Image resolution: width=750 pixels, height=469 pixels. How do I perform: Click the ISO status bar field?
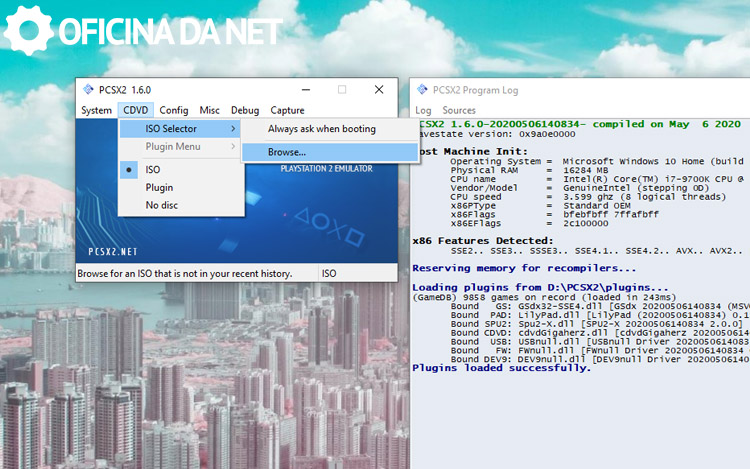click(358, 273)
